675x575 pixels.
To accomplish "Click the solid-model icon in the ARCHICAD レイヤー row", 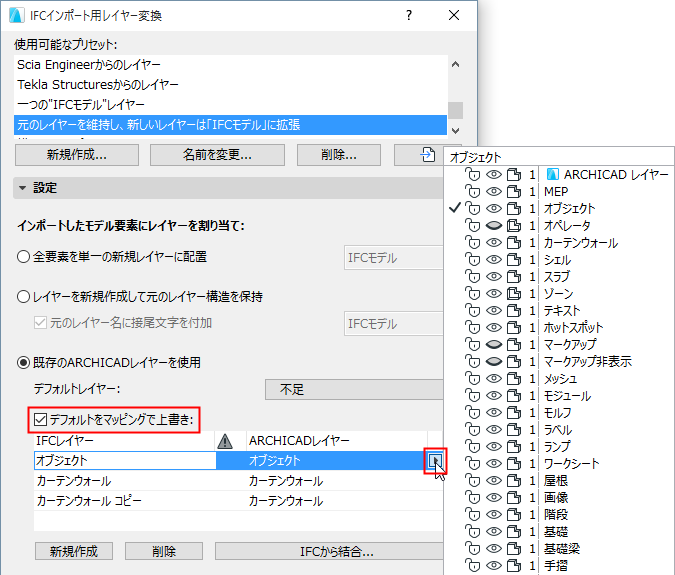I will point(513,174).
